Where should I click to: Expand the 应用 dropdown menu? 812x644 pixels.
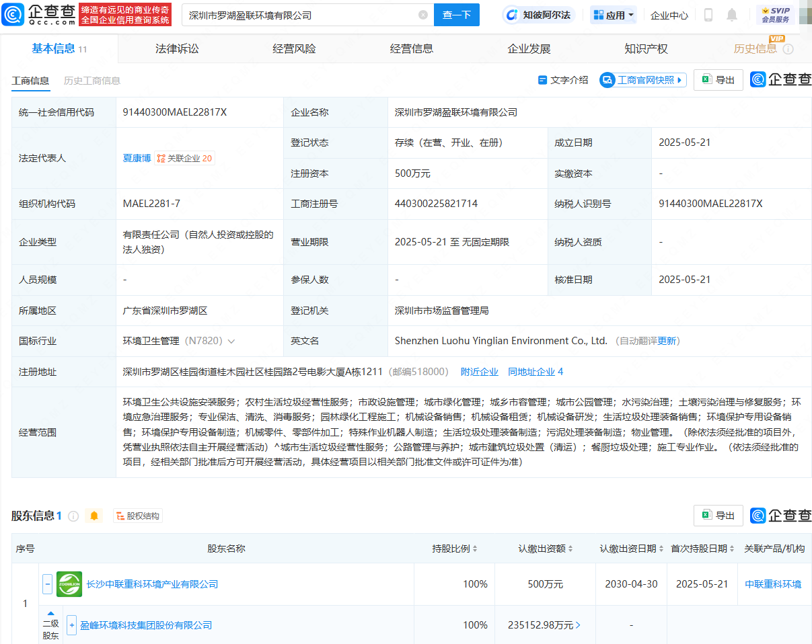[614, 15]
